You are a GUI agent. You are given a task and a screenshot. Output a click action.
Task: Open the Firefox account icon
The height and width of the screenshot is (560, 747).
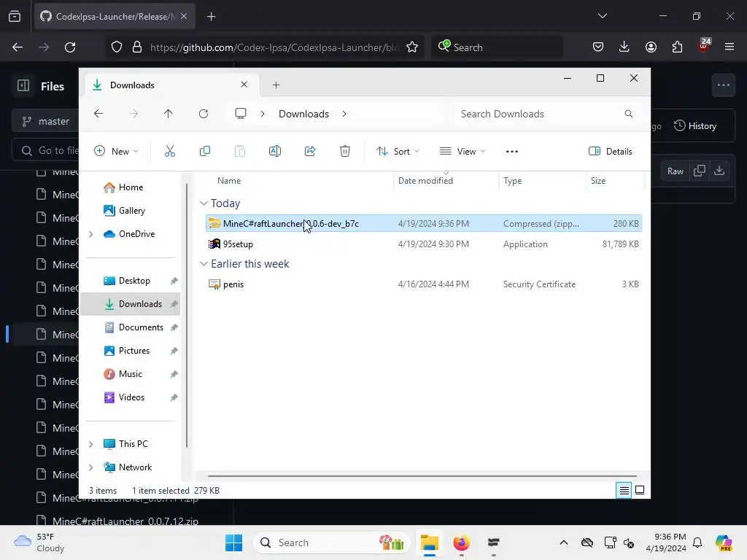click(x=651, y=47)
